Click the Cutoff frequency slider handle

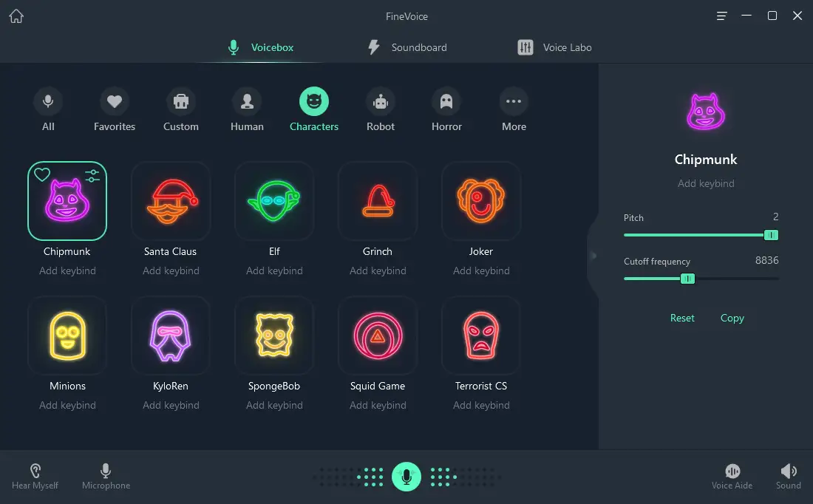point(687,279)
